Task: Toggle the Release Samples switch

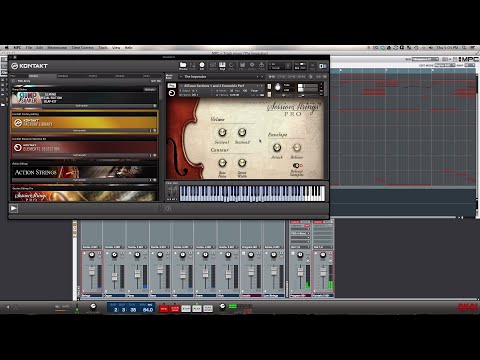Action: coord(297,166)
